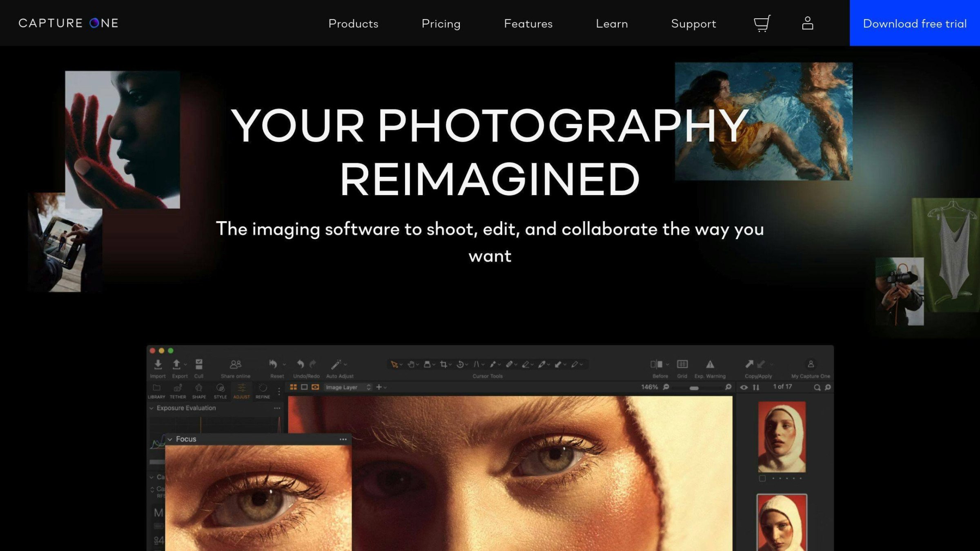
Task: Switch to the SHAPE tool tab
Action: (x=199, y=391)
